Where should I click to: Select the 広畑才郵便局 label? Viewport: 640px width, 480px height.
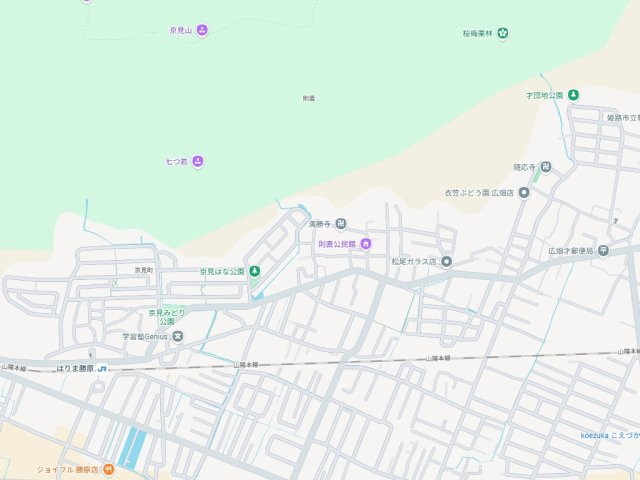(x=571, y=251)
